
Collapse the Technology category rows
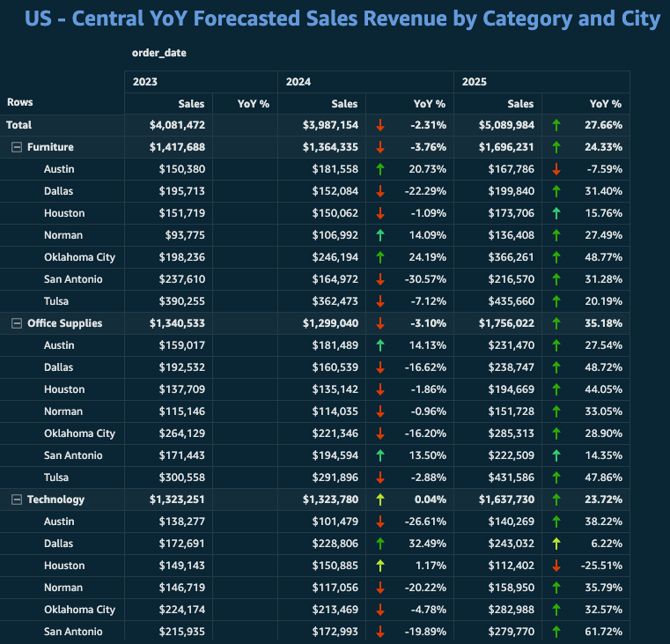16,500
